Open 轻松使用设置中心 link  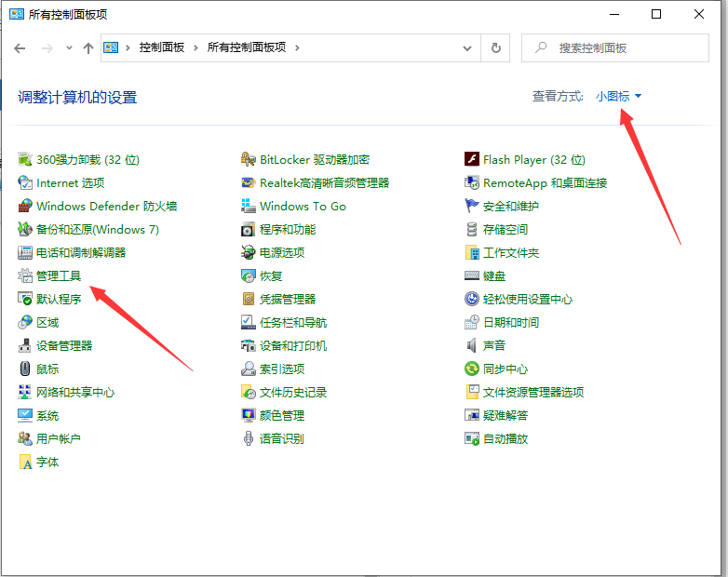(528, 299)
